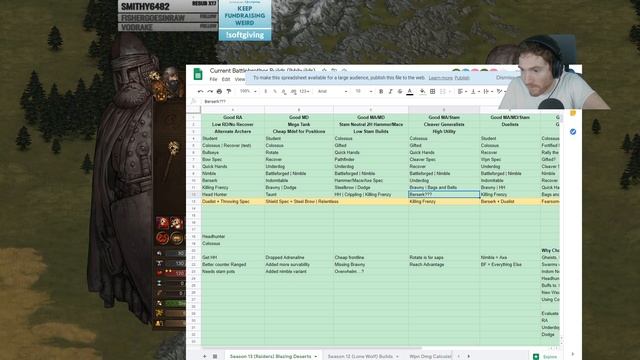Click the SMITHY6482 name in stream overlay
This screenshot has height=360, width=640.
(x=145, y=6)
